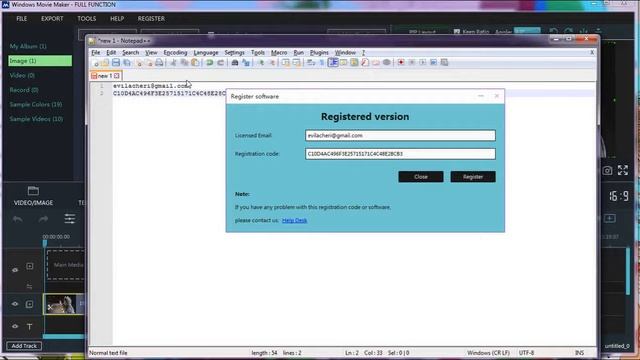Toggle Synchronize Vertical Scrolling in Notepad++ toolbar
The width and height of the screenshot is (640, 360).
[x=286, y=63]
